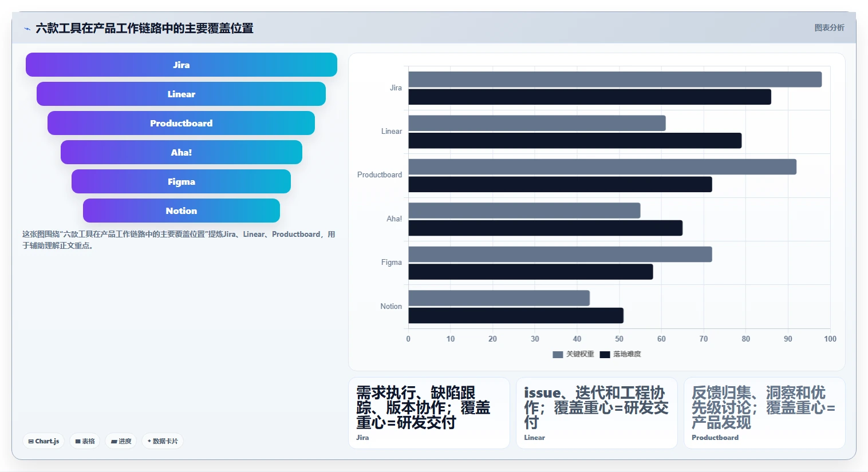Click the x-axis tick value 0
This screenshot has width=868, height=472.
pos(408,339)
